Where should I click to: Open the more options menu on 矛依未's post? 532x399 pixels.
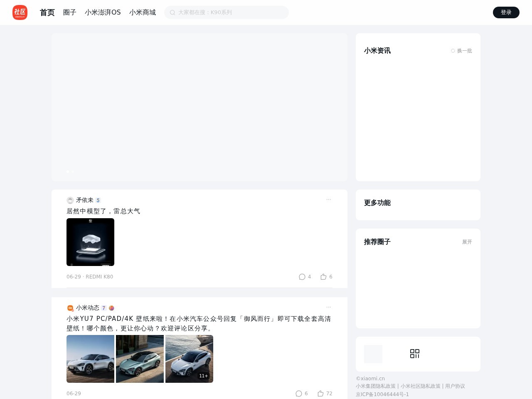click(329, 199)
